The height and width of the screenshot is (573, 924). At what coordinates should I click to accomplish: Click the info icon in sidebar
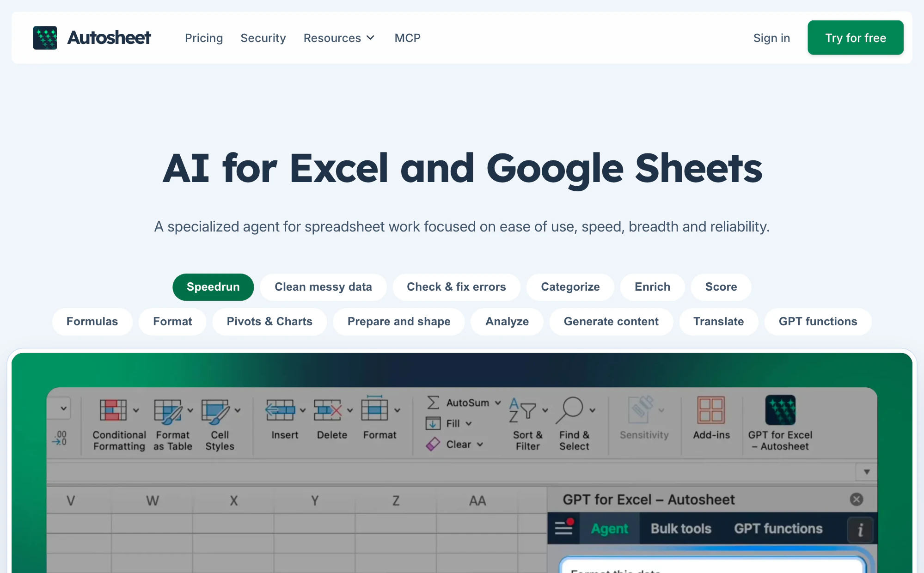(x=860, y=530)
